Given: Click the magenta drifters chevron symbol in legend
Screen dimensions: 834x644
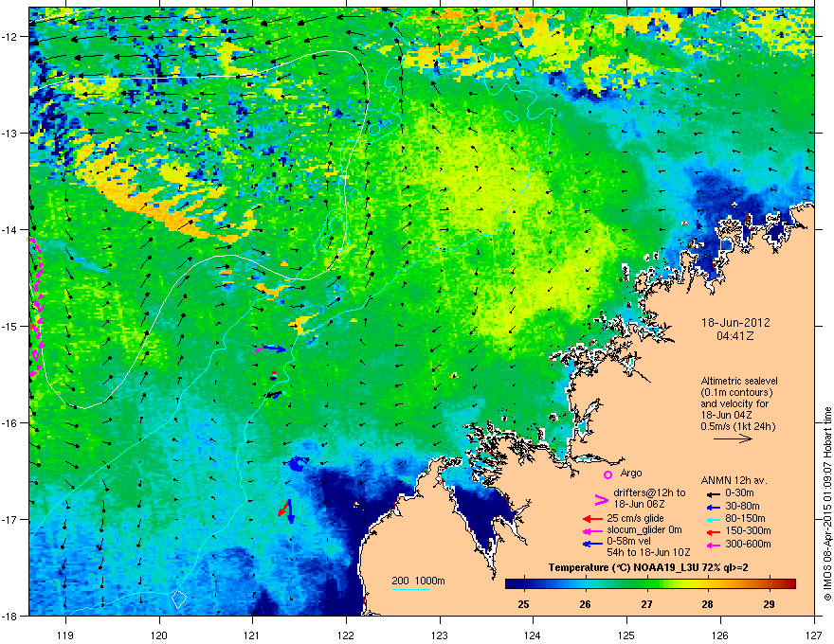Looking at the screenshot, I should coord(601,500).
